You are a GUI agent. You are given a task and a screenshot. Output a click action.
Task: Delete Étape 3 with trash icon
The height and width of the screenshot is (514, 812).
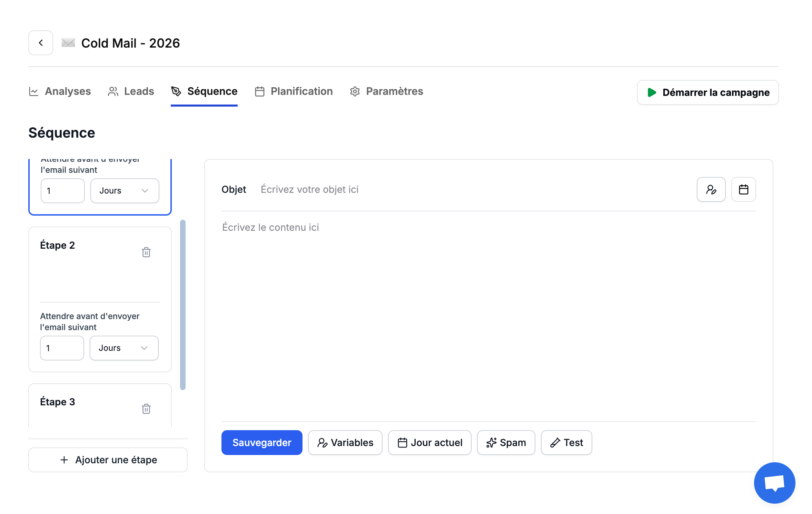(x=146, y=409)
